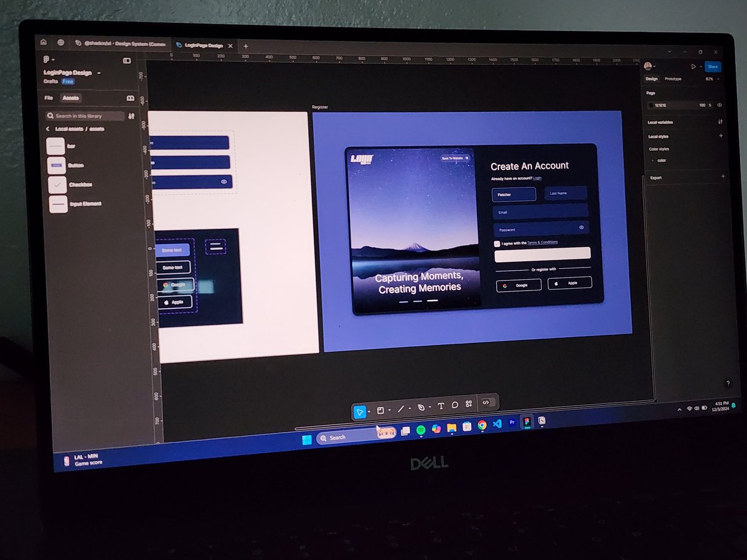Open the Figma home tab icon

coord(43,42)
